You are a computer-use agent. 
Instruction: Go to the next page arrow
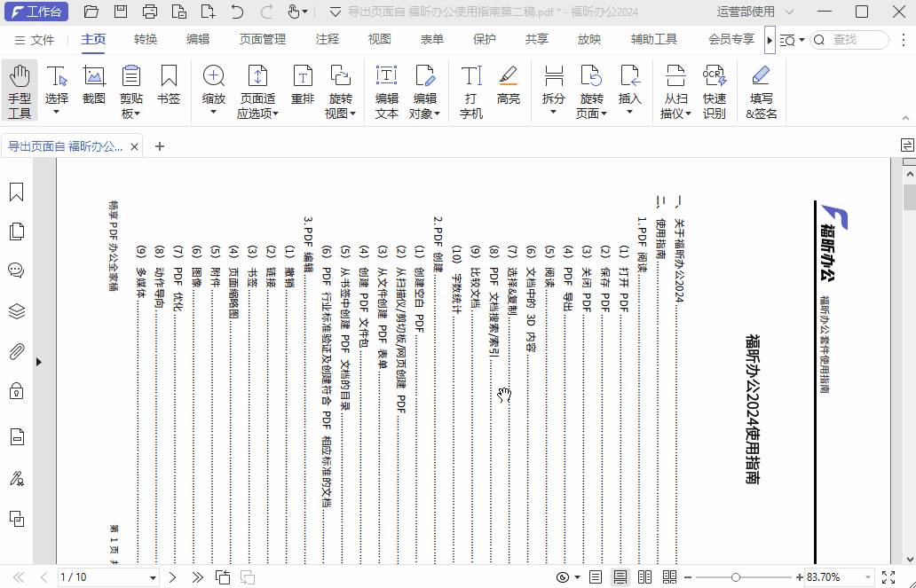click(173, 577)
